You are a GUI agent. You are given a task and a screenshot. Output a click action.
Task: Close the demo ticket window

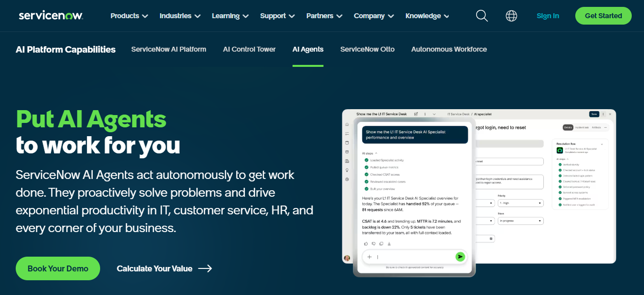tap(610, 114)
